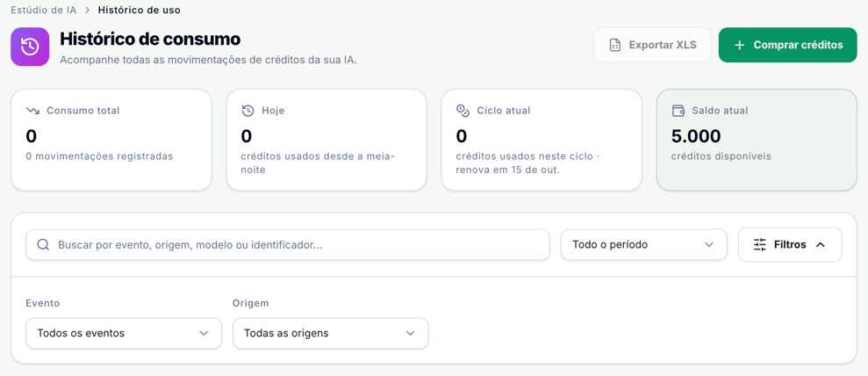The height and width of the screenshot is (376, 868).
Task: Open the Todo o período dropdown
Action: [644, 244]
